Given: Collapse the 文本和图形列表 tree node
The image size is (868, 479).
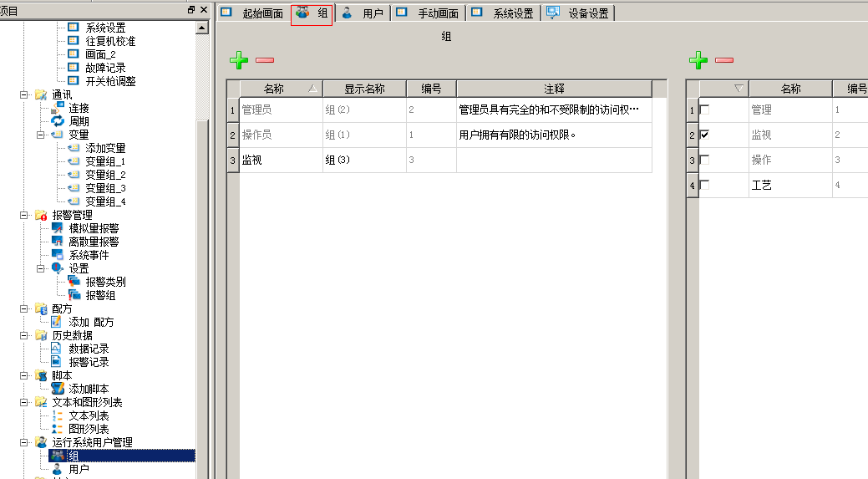Looking at the screenshot, I should tap(23, 402).
